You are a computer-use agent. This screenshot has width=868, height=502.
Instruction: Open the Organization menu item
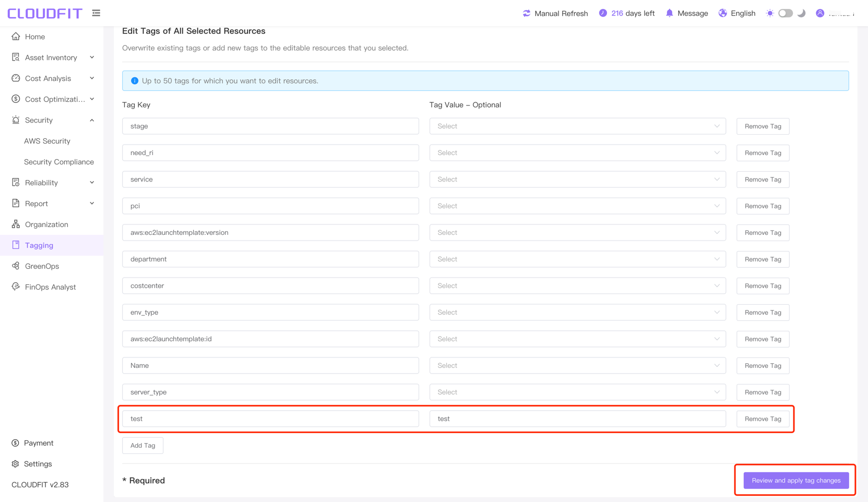click(46, 224)
